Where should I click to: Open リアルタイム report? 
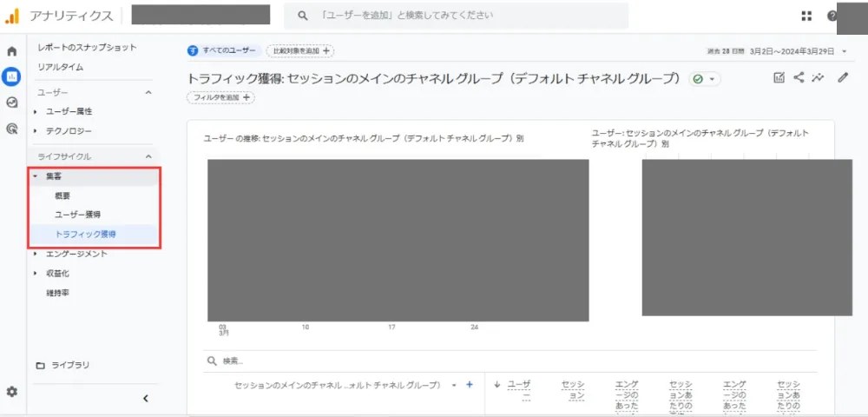[61, 67]
